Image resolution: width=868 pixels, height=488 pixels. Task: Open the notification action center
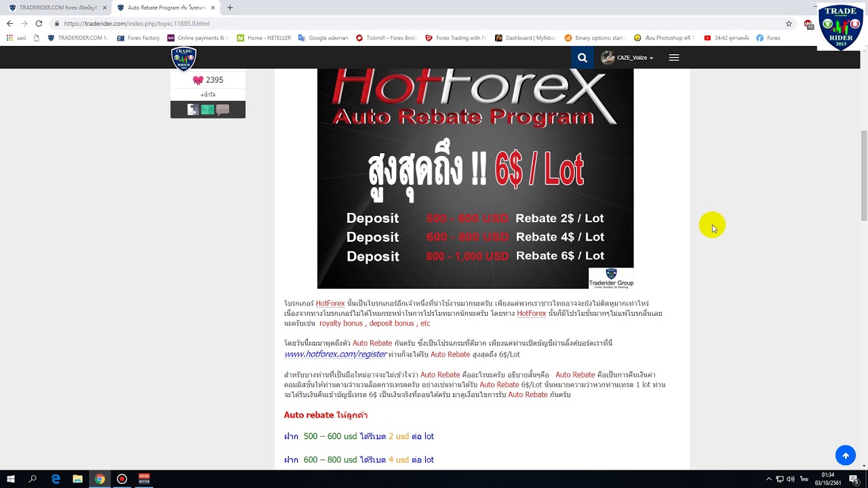(854, 479)
